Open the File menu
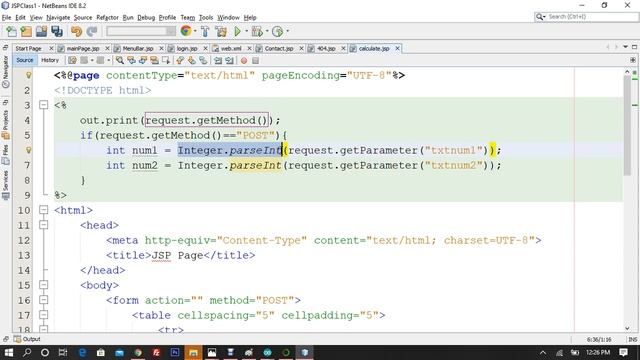The image size is (640, 360). (7, 18)
